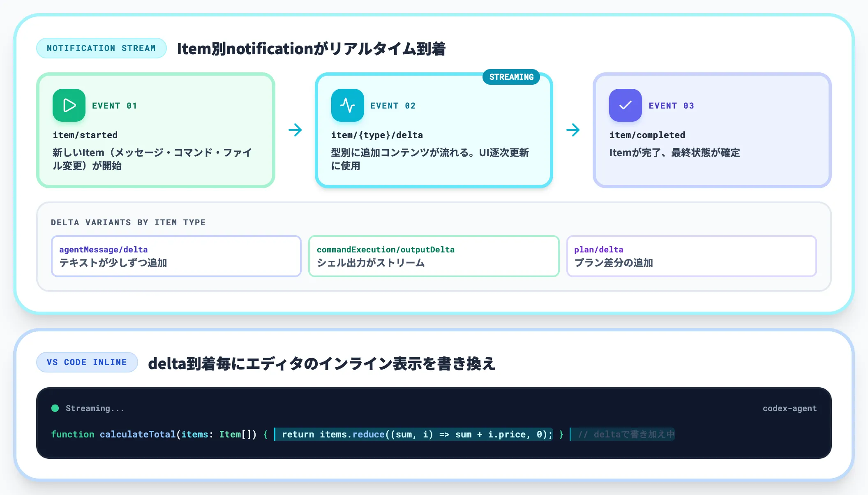This screenshot has width=868, height=495.
Task: Click the calculateTotal function name in code
Action: pyautogui.click(x=138, y=434)
